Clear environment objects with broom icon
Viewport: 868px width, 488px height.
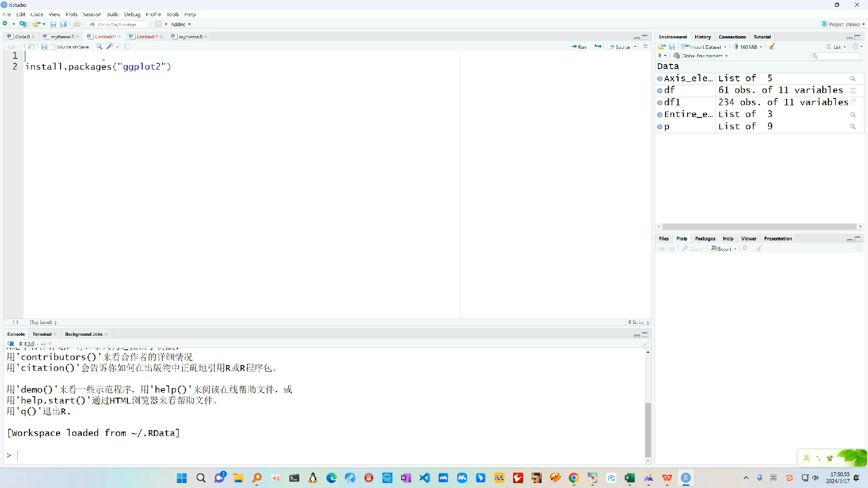coord(772,47)
